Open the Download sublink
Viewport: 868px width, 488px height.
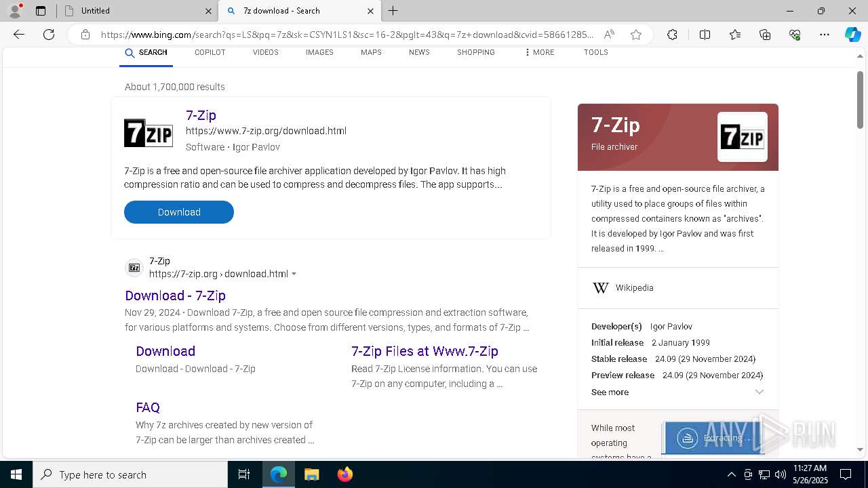click(x=165, y=351)
